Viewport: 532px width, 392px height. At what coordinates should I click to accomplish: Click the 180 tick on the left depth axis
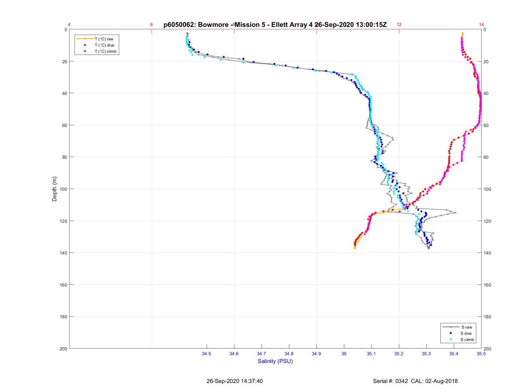(x=63, y=317)
